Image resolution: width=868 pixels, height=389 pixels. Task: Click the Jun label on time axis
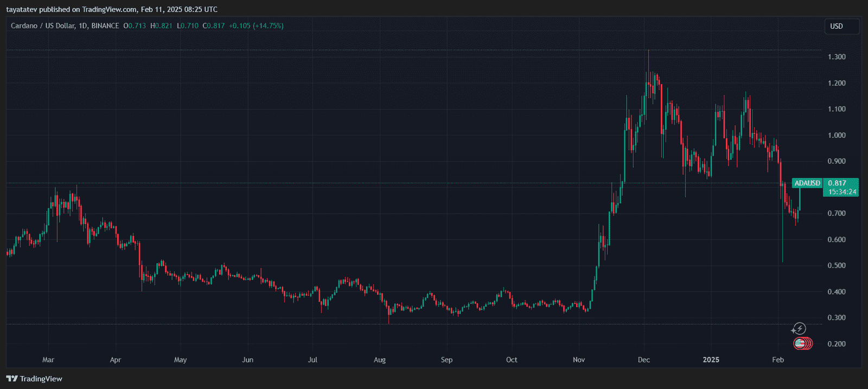248,360
